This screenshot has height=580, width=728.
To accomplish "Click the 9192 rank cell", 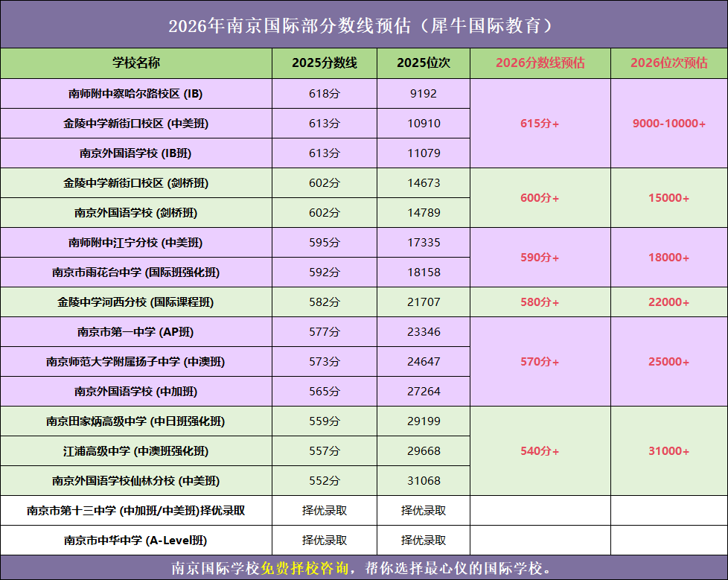I will (424, 94).
